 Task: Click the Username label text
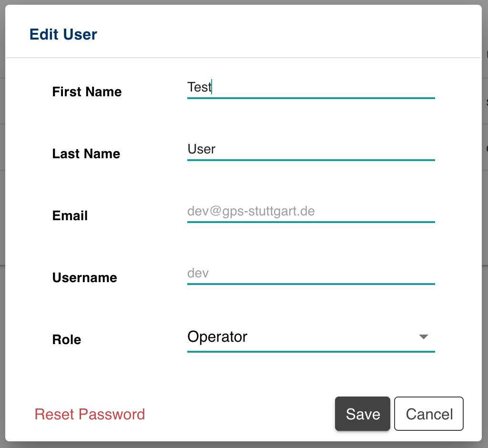point(84,278)
